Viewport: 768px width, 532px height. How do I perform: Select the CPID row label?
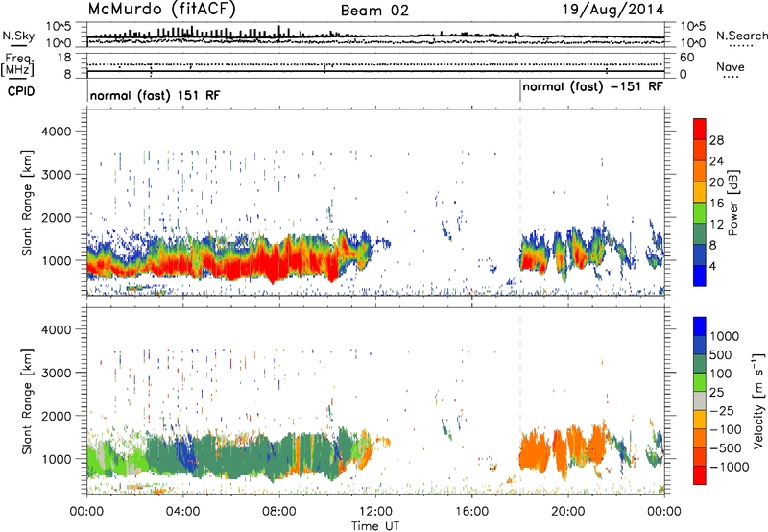click(x=21, y=91)
